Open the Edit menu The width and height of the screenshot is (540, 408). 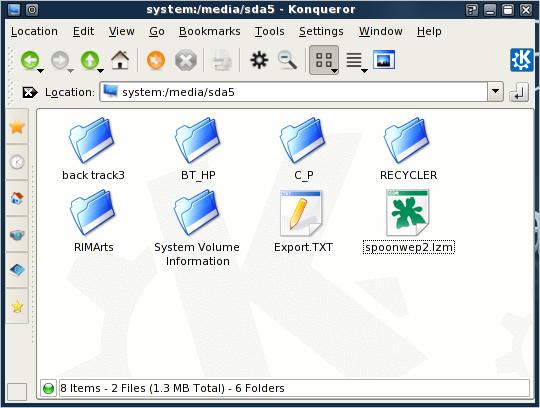pos(83,31)
